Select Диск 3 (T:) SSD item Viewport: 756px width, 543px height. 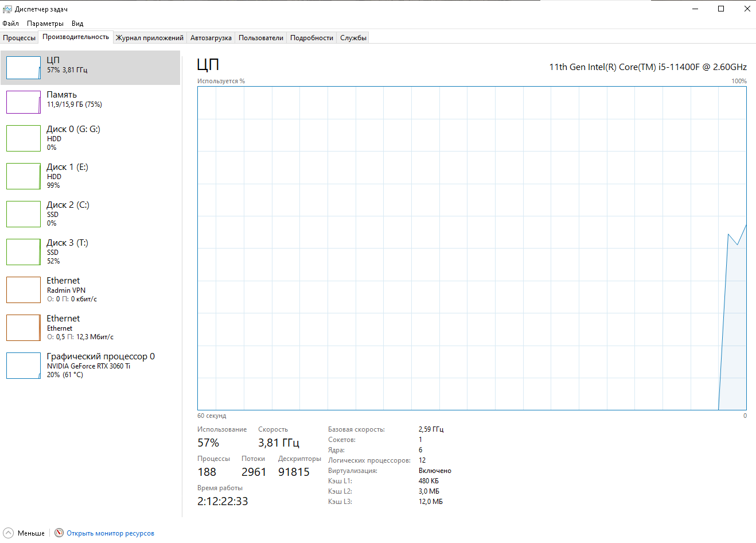[x=68, y=251]
